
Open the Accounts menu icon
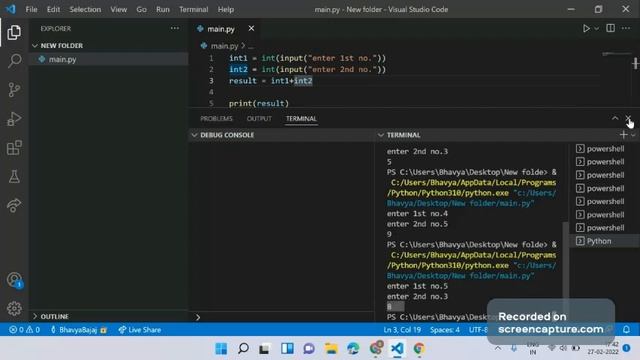[14, 280]
